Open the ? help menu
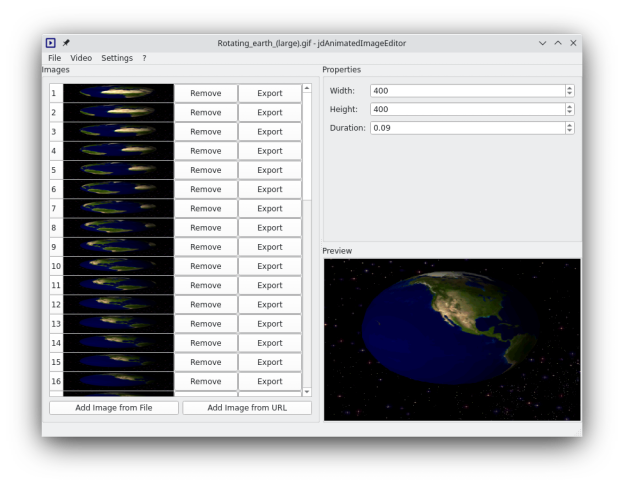 pyautogui.click(x=144, y=58)
